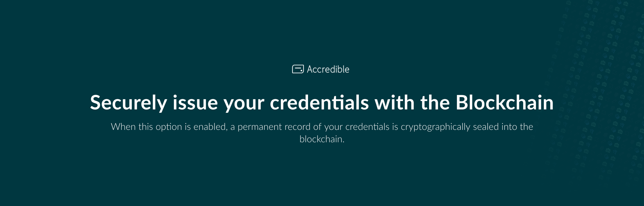This screenshot has height=206, width=644.
Task: Click "permanent" in the subtitle text
Action: point(259,127)
